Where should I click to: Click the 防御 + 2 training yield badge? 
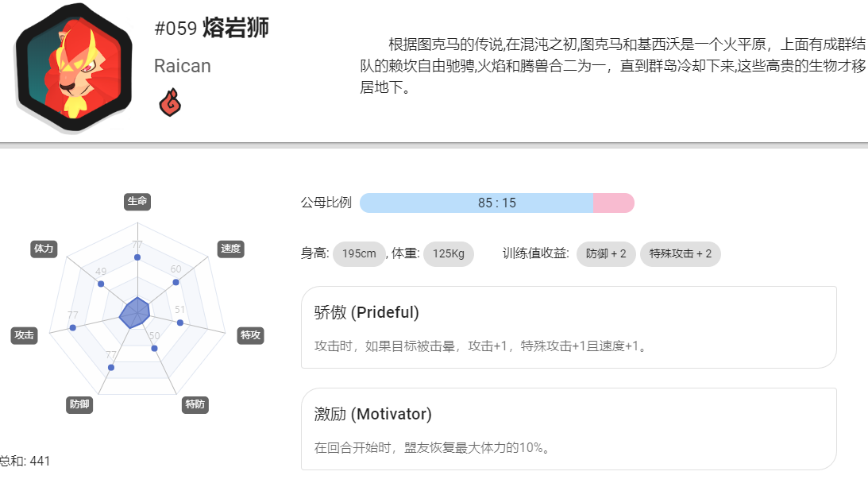click(606, 253)
